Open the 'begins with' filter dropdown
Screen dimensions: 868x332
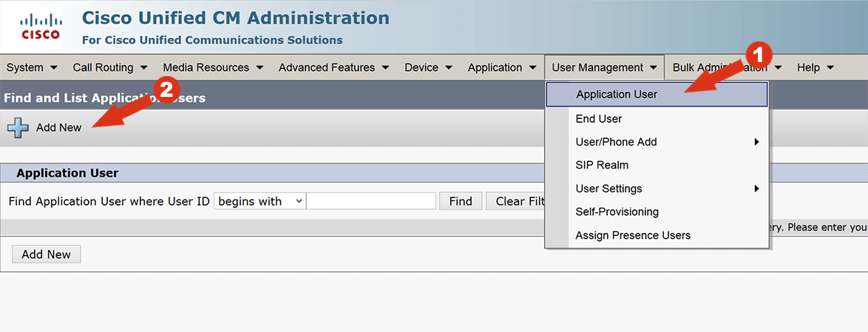[260, 201]
